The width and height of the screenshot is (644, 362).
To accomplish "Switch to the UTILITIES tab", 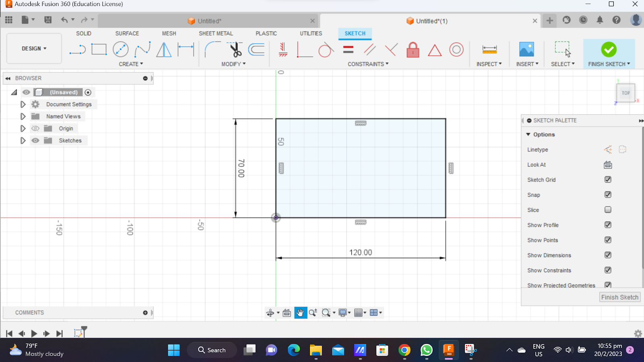I will point(311,33).
